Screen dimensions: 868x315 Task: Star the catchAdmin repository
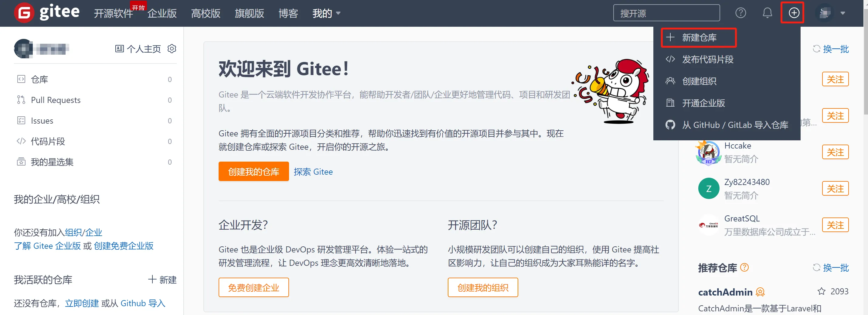point(822,291)
